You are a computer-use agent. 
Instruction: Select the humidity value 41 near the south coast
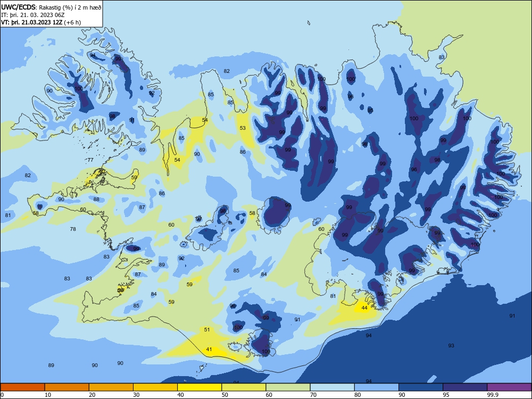click(209, 350)
